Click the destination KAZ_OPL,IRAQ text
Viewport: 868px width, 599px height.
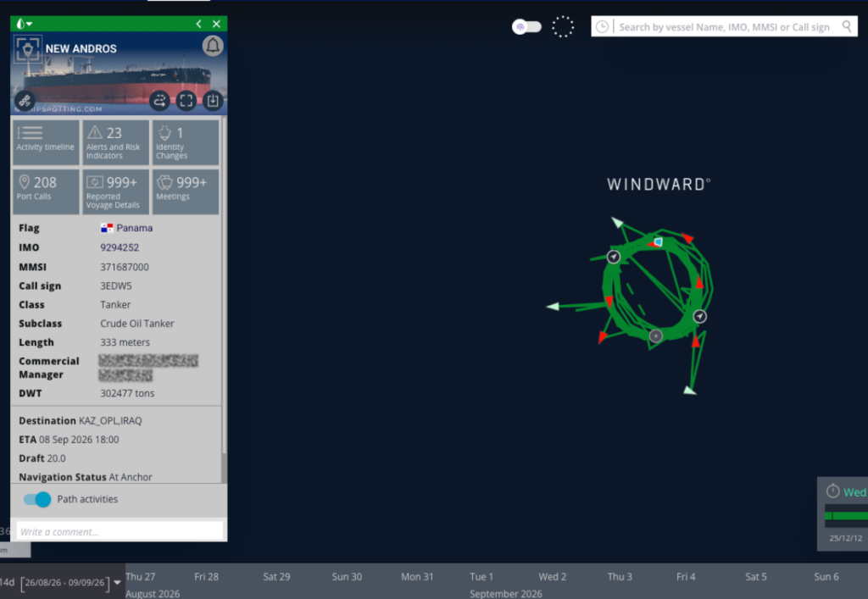click(110, 421)
